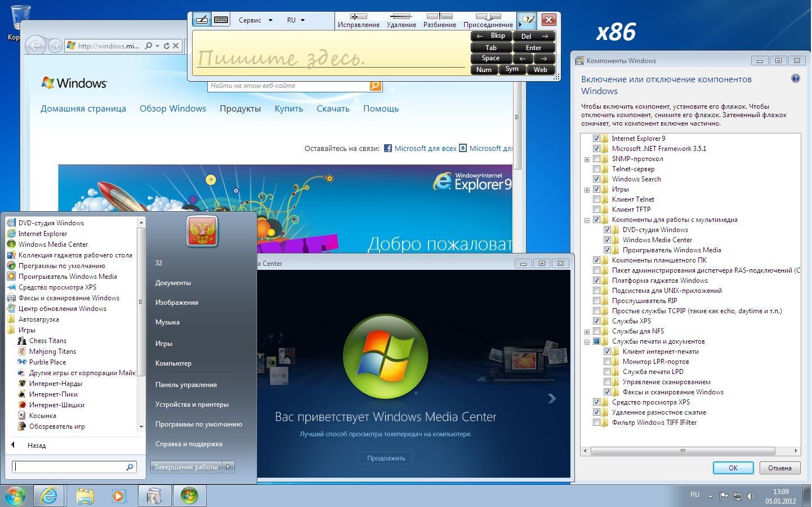Viewport: 812px width, 507px height.
Task: Expand the Игры component tree node
Action: 587,190
